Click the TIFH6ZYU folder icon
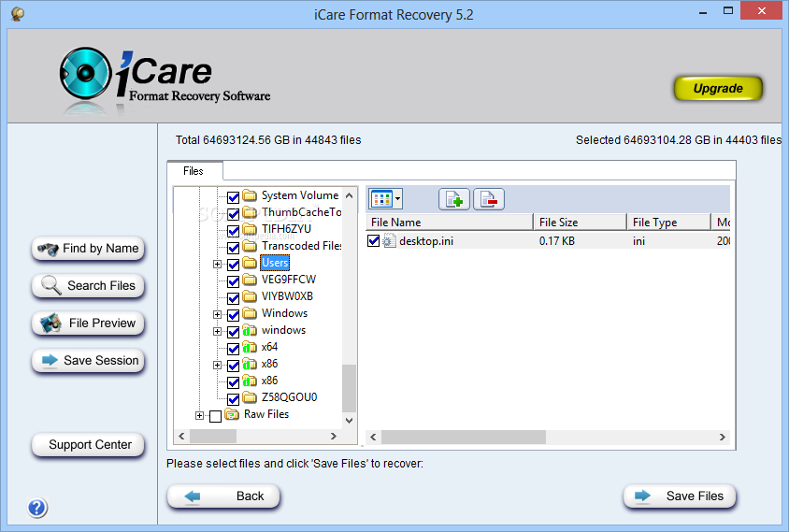789x532 pixels. [249, 228]
